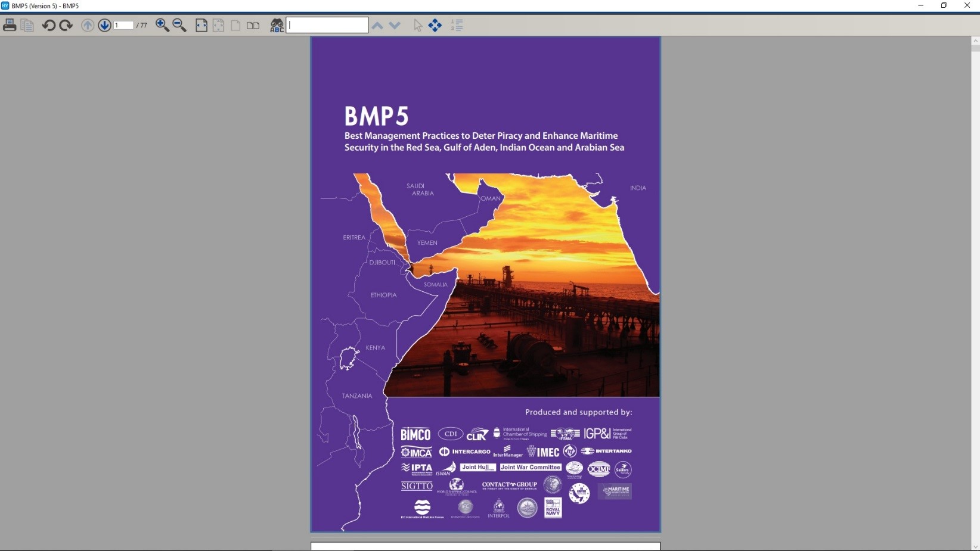Rotate the page clockwise
This screenshot has width=980, height=551.
(66, 25)
